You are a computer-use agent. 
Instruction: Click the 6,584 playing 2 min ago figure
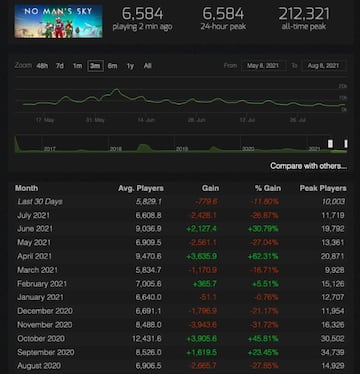(x=143, y=14)
